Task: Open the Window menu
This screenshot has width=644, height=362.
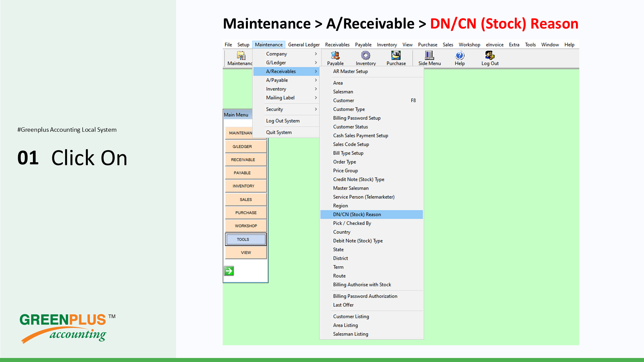Action: (x=550, y=45)
